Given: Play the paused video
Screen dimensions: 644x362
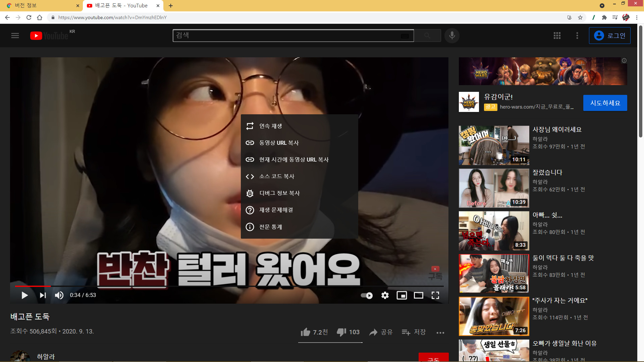Looking at the screenshot, I should (x=24, y=295).
